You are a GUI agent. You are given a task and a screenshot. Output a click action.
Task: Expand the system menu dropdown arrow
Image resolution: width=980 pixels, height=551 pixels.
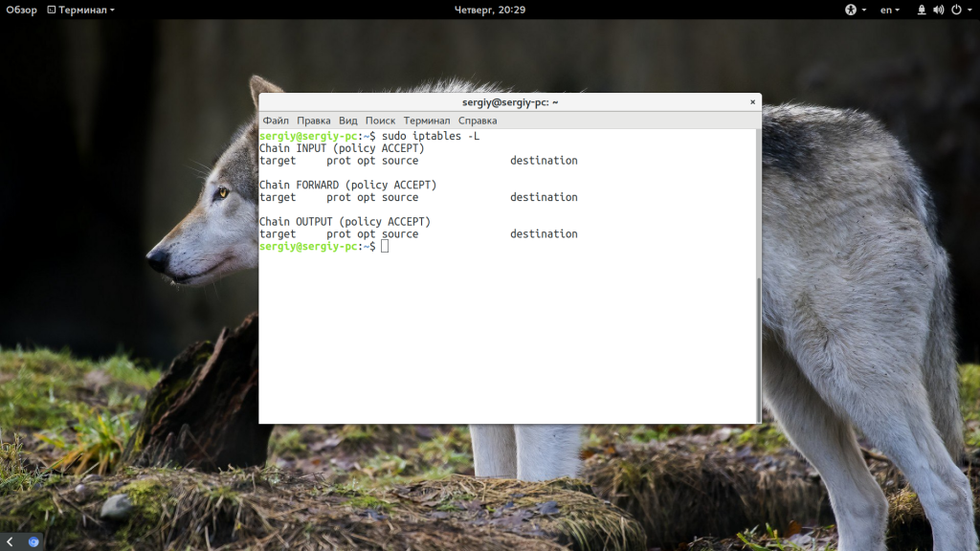[969, 10]
